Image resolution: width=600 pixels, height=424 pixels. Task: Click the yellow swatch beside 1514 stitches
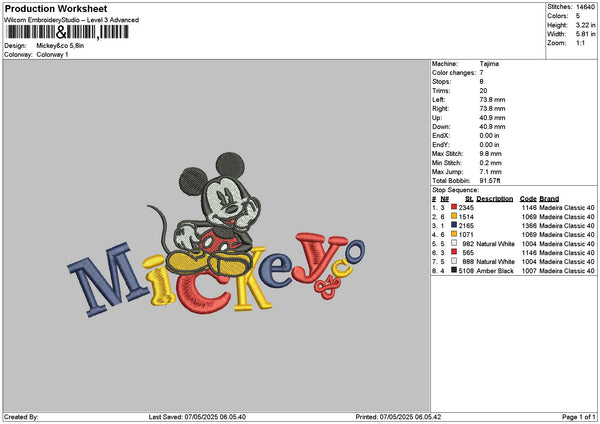coord(454,216)
